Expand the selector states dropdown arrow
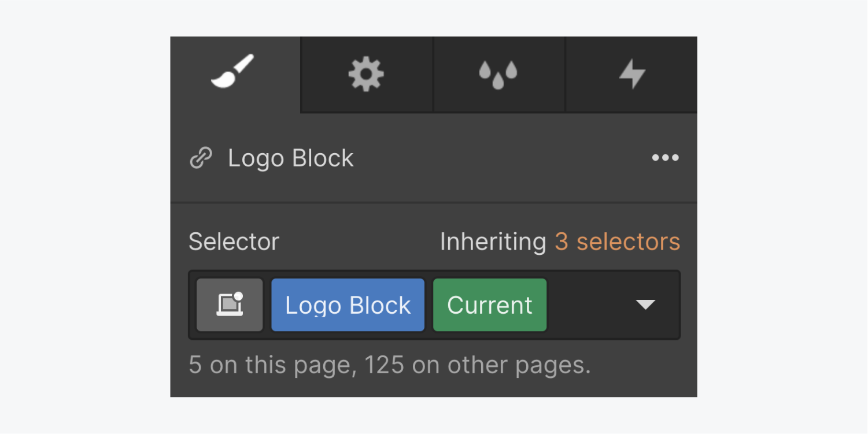868x434 pixels. point(645,305)
